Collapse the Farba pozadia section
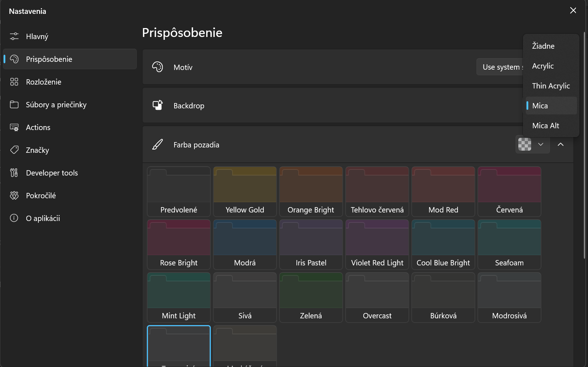Image resolution: width=588 pixels, height=367 pixels. click(x=561, y=145)
